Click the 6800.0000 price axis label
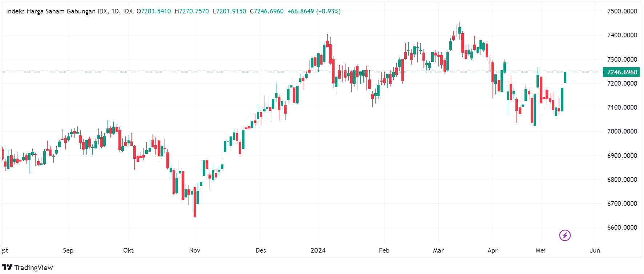The image size is (644, 274). point(622,179)
